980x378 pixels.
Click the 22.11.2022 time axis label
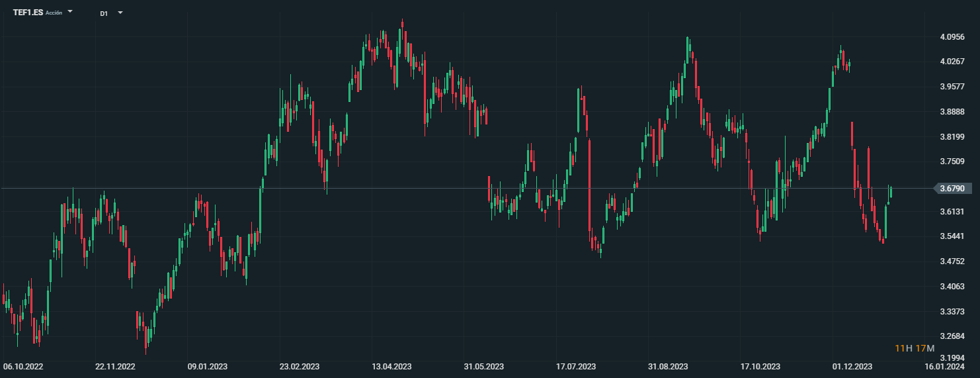tap(115, 366)
